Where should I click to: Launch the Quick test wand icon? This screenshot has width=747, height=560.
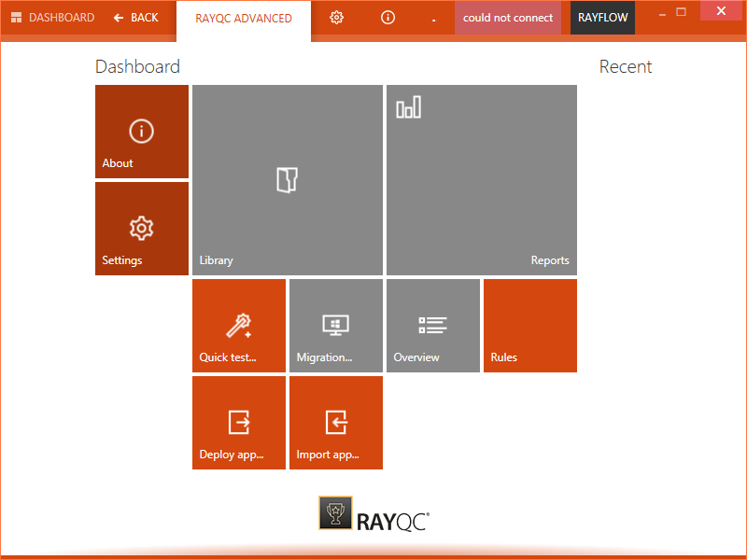click(238, 325)
